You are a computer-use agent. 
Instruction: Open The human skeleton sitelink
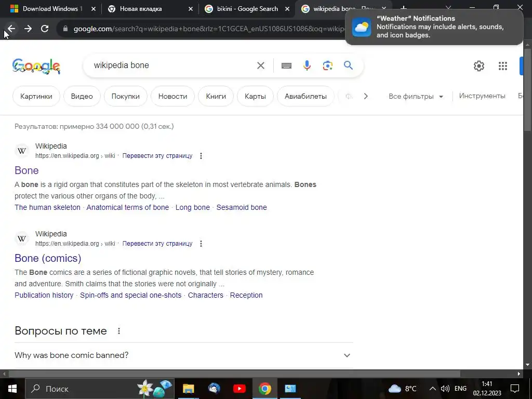47,207
